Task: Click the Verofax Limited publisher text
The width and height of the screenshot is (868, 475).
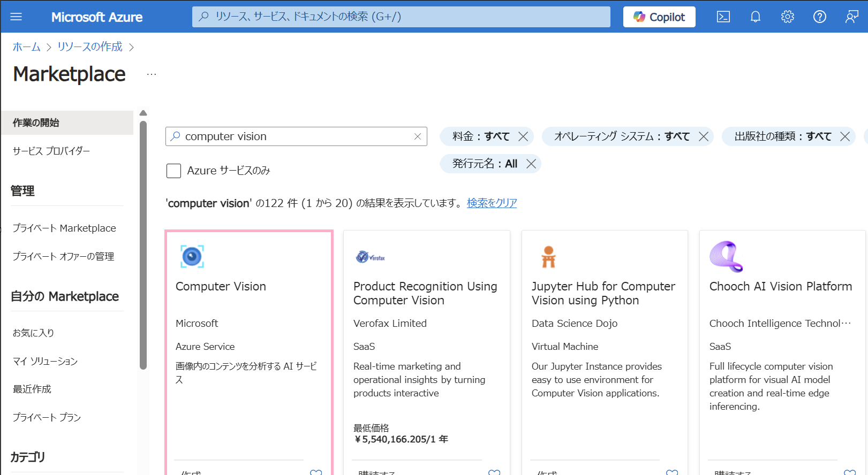Action: 390,324
